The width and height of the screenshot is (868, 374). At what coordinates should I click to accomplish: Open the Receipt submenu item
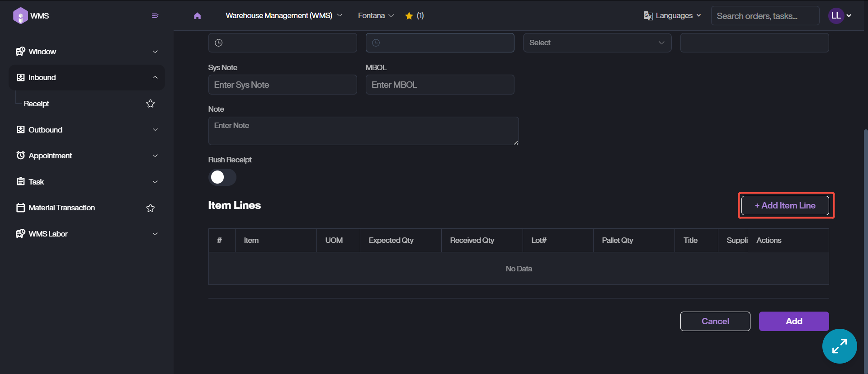pyautogui.click(x=37, y=104)
